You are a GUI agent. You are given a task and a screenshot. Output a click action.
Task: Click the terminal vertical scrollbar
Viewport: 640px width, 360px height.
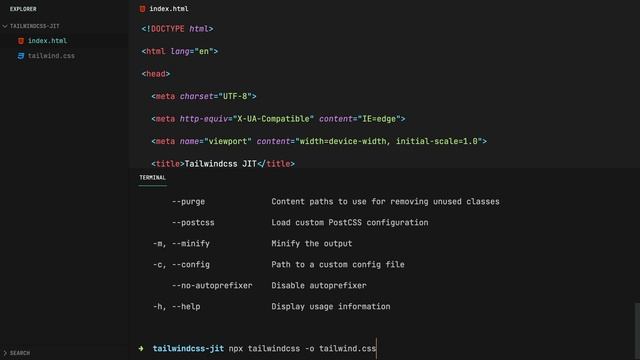637,331
